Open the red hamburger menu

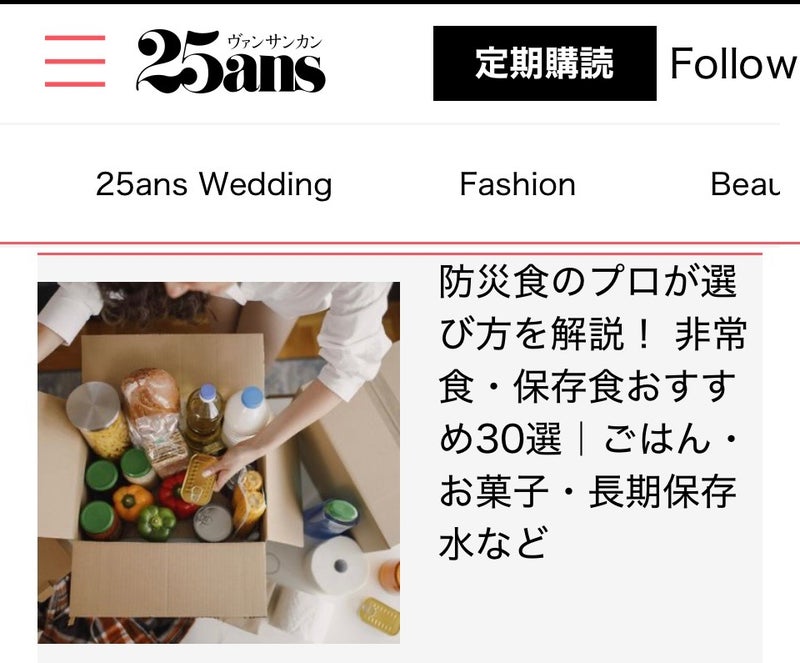(x=75, y=61)
